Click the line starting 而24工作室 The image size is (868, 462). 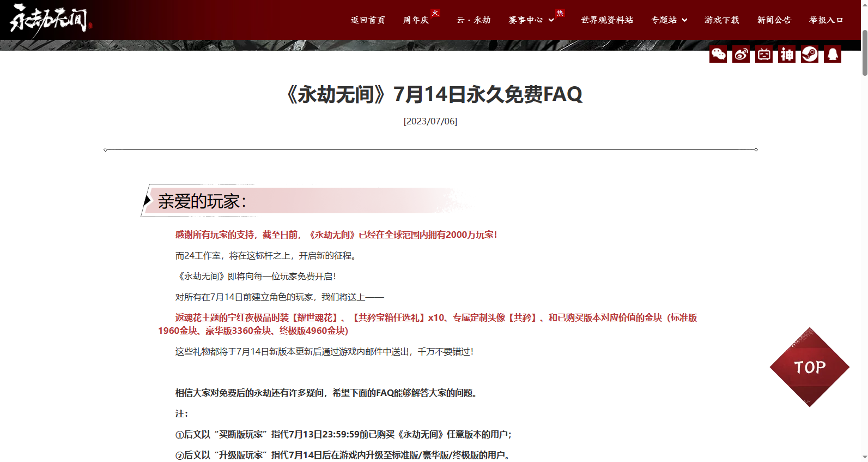coord(266,255)
